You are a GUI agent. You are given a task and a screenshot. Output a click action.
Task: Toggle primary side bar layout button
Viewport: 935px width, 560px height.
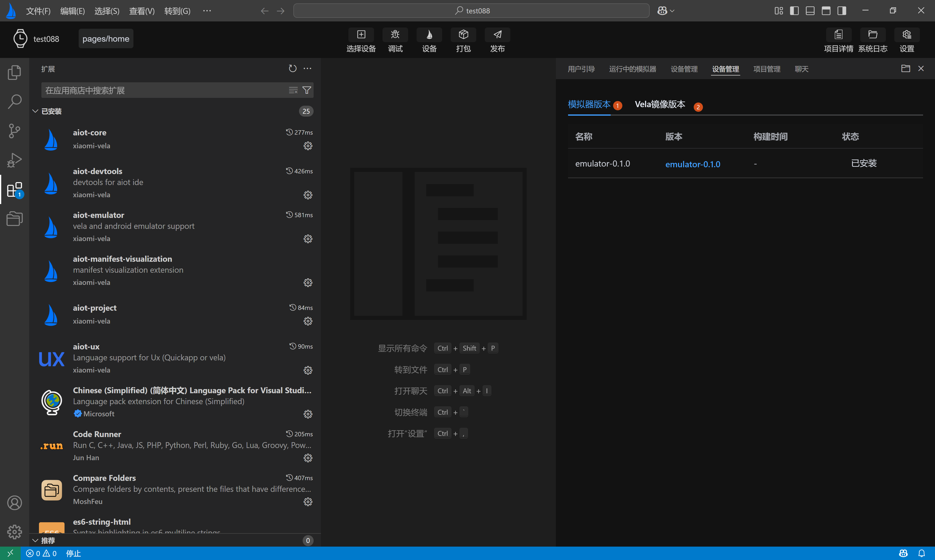pos(794,10)
